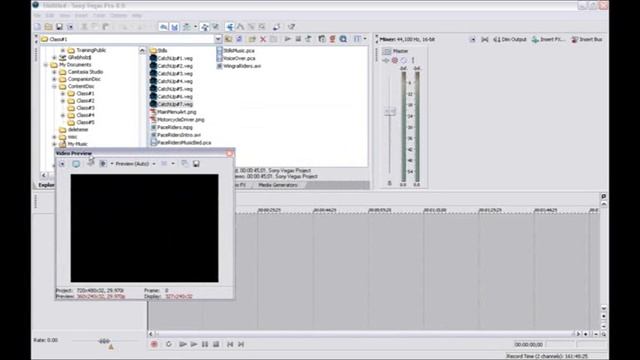Image resolution: width=640 pixels, height=360 pixels.
Task: Click the Dim Output button in Mixer
Action: pos(510,40)
